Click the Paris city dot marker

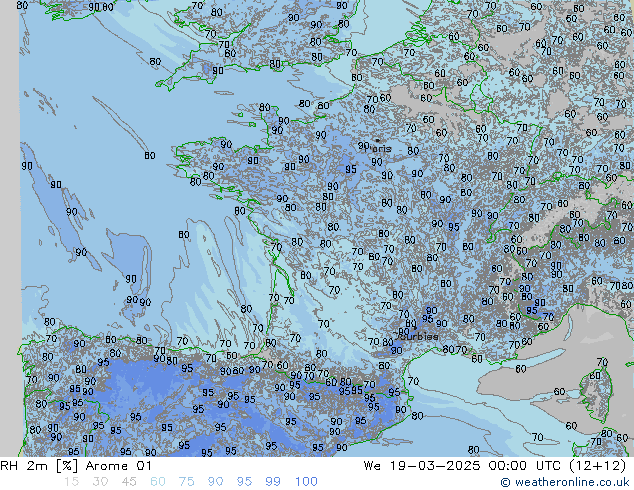pos(377,140)
